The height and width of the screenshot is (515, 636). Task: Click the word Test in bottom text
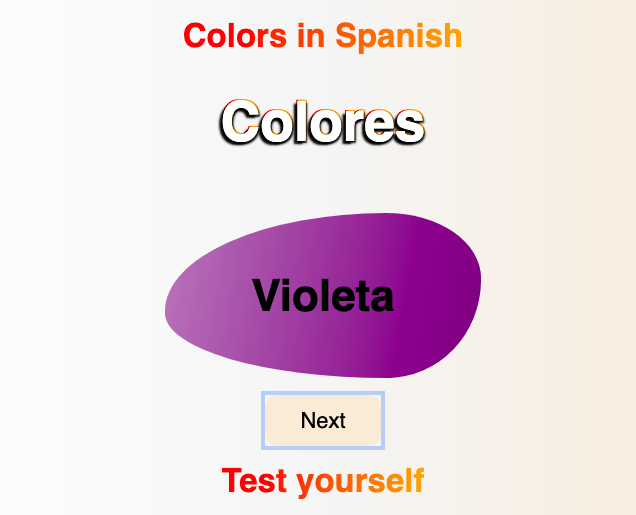[254, 480]
